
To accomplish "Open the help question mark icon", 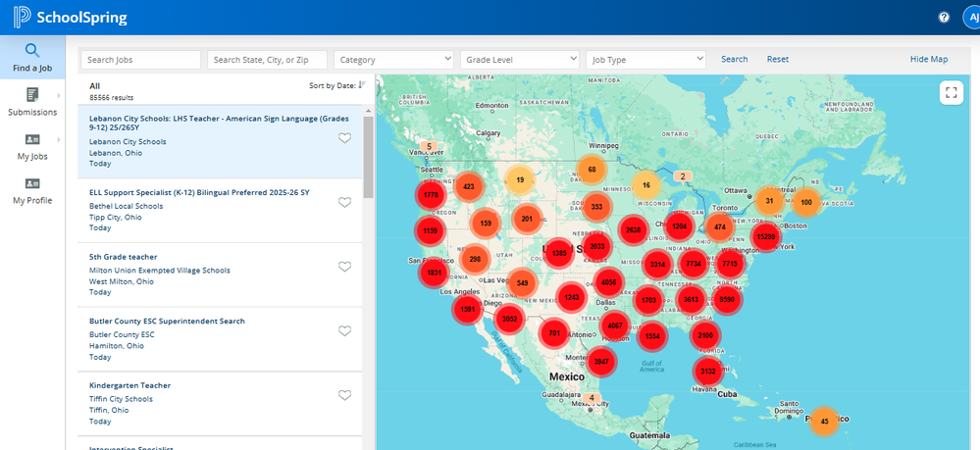I will click(x=944, y=18).
